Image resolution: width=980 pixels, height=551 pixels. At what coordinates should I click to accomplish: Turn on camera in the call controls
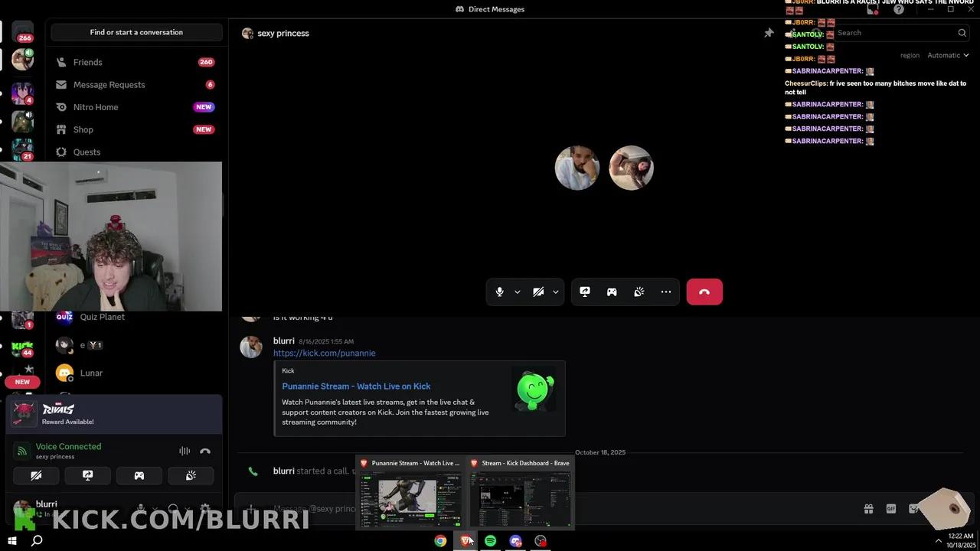[x=538, y=292]
